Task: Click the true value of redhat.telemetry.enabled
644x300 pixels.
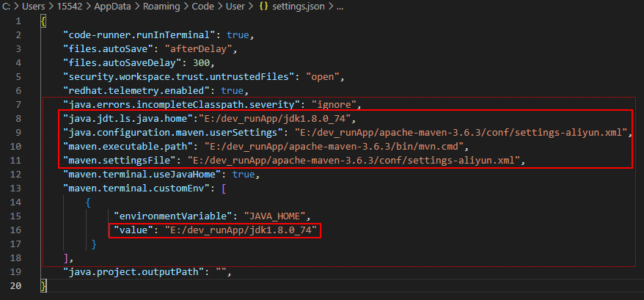Action: click(x=232, y=91)
